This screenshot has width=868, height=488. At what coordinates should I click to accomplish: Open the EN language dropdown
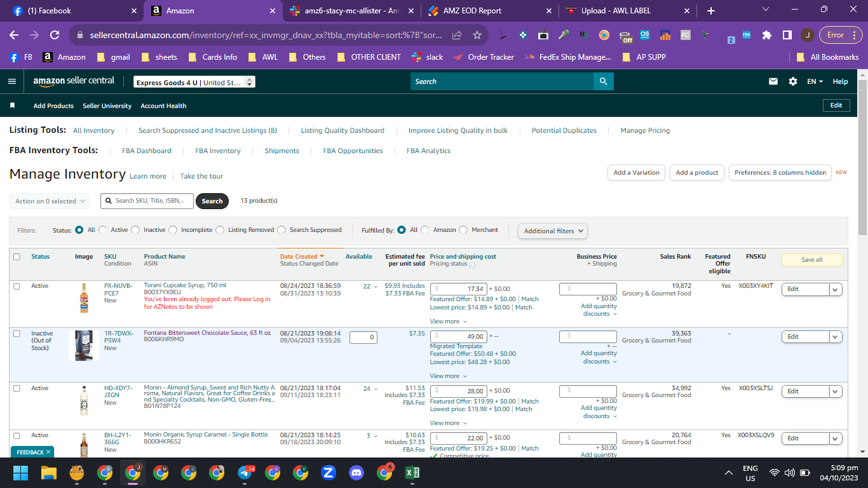(815, 81)
